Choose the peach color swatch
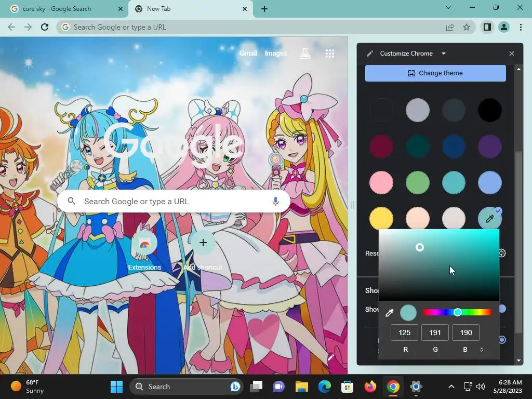532x399 pixels. tap(417, 218)
